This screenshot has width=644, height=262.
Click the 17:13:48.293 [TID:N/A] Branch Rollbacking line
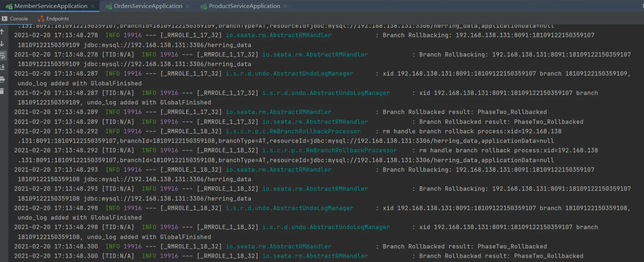[x=322, y=189]
